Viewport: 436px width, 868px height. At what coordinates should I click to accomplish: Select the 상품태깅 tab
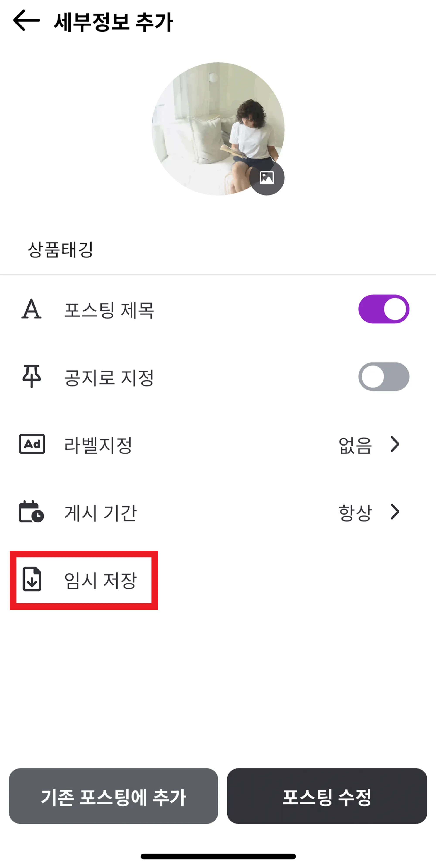point(60,250)
